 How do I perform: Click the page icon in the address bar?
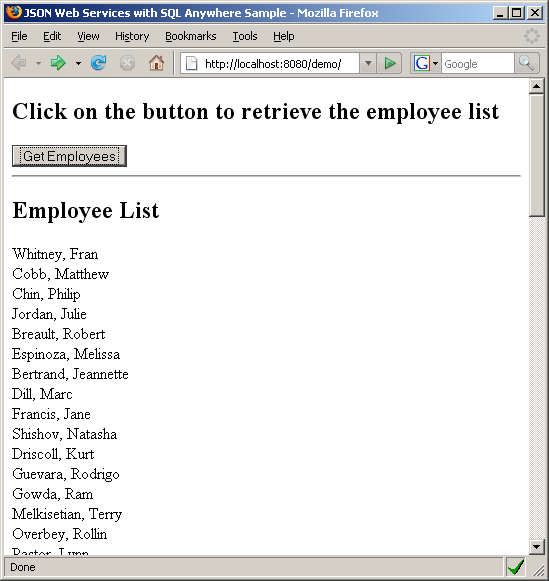click(191, 63)
